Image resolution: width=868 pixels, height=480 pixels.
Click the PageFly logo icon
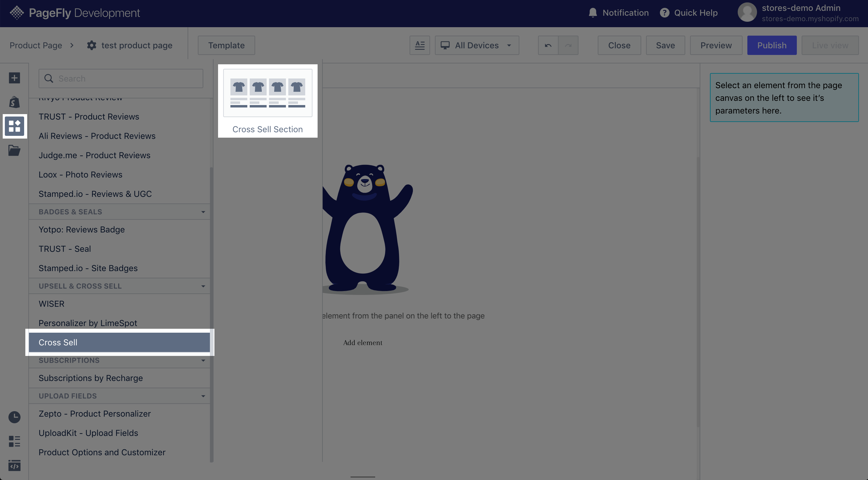(x=17, y=13)
